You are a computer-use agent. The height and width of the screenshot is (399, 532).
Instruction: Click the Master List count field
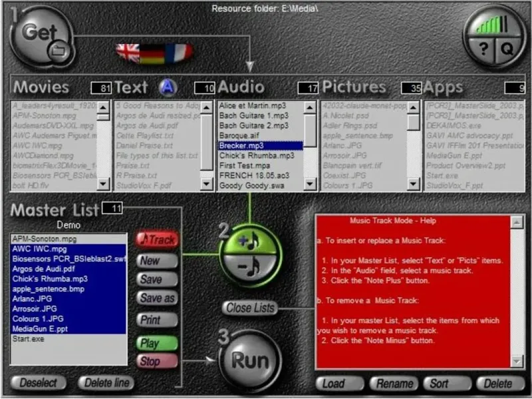click(112, 208)
